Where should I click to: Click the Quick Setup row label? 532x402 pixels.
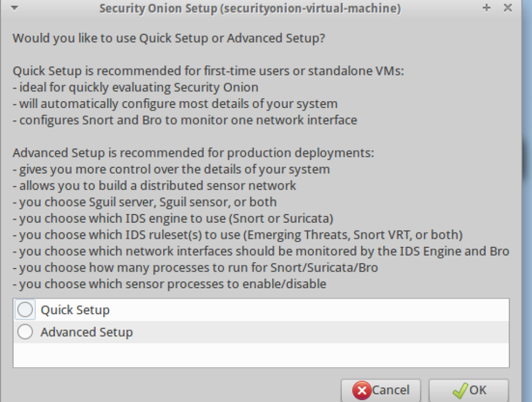[75, 310]
